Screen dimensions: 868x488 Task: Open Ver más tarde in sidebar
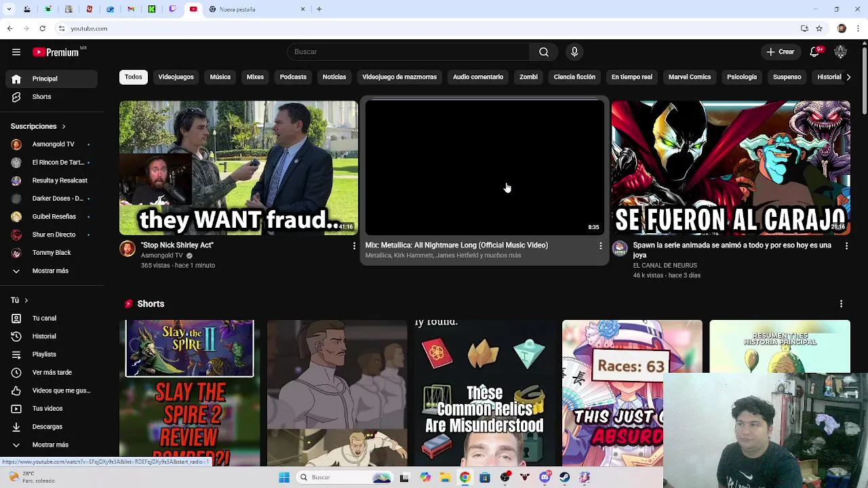[52, 372]
